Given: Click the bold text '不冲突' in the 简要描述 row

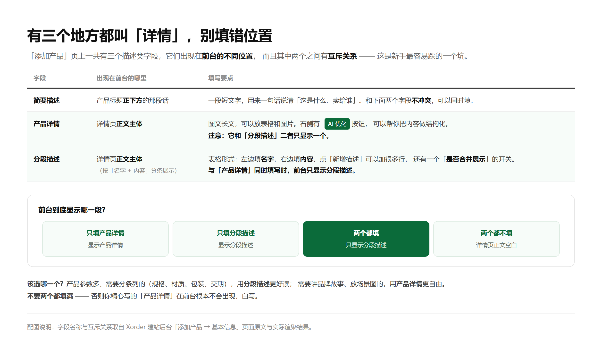Looking at the screenshot, I should (x=421, y=100).
